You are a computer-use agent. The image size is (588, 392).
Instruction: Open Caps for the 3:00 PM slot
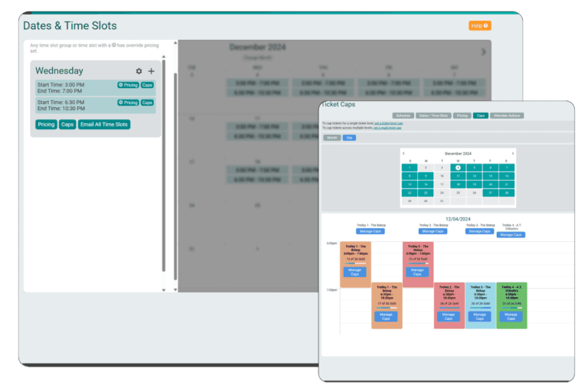(147, 85)
